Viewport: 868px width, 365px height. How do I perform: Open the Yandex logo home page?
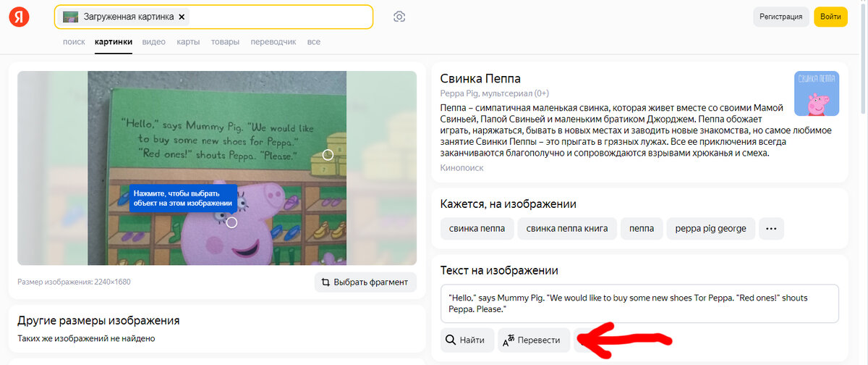tap(19, 17)
